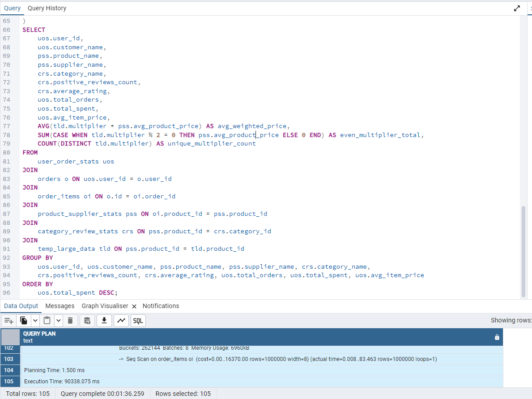Expand the query editor with the diagonal arrows icon

tap(517, 9)
